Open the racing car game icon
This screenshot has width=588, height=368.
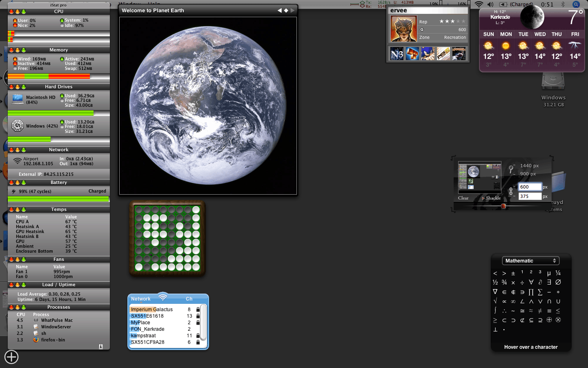(459, 54)
